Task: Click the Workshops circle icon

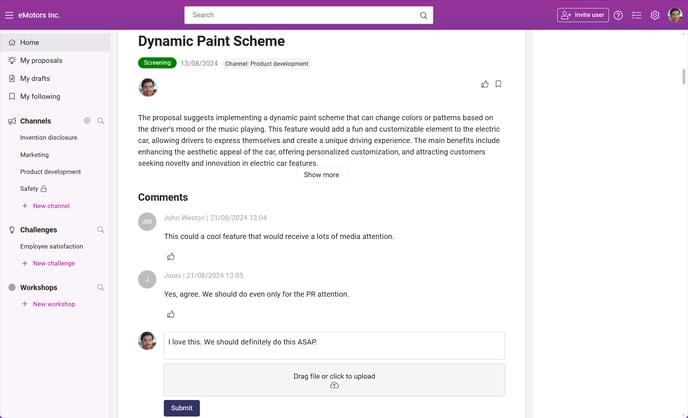Action: pos(12,287)
